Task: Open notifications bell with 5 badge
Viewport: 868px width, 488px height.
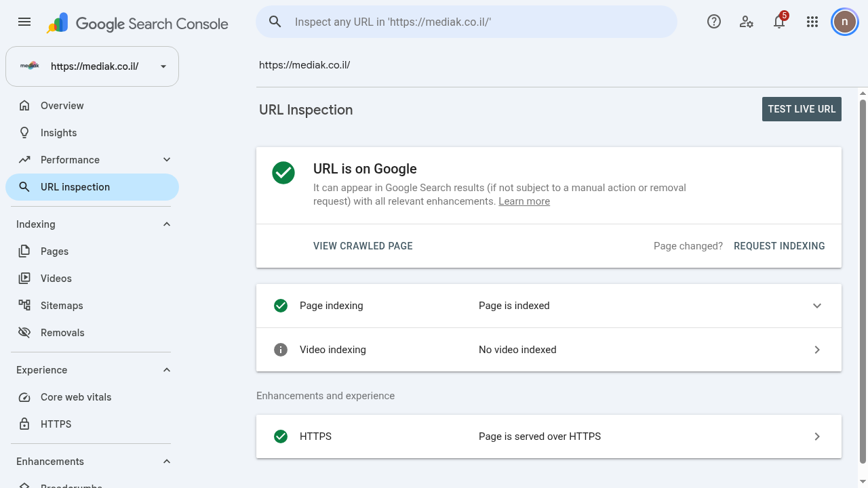Action: click(x=780, y=22)
